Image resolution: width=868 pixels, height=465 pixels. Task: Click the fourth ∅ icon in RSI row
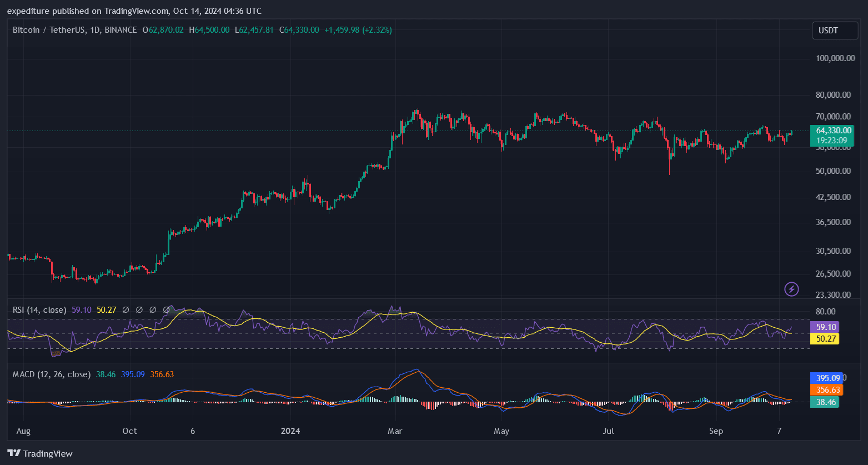166,309
